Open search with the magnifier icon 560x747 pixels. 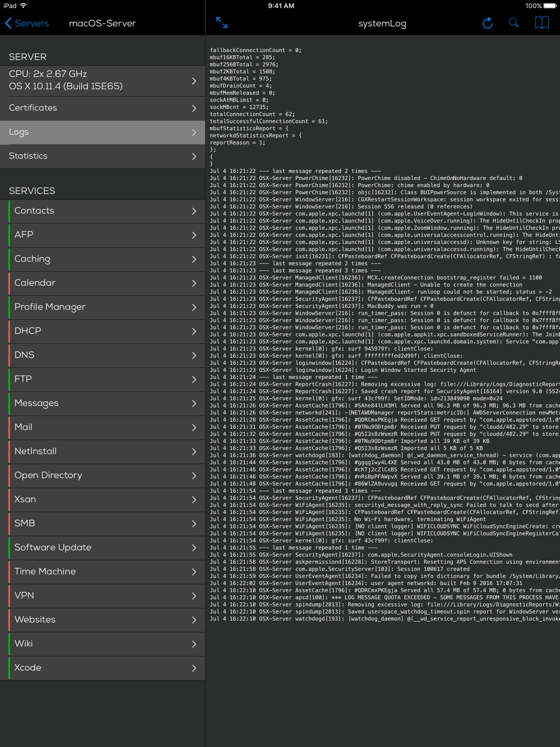pos(514,23)
